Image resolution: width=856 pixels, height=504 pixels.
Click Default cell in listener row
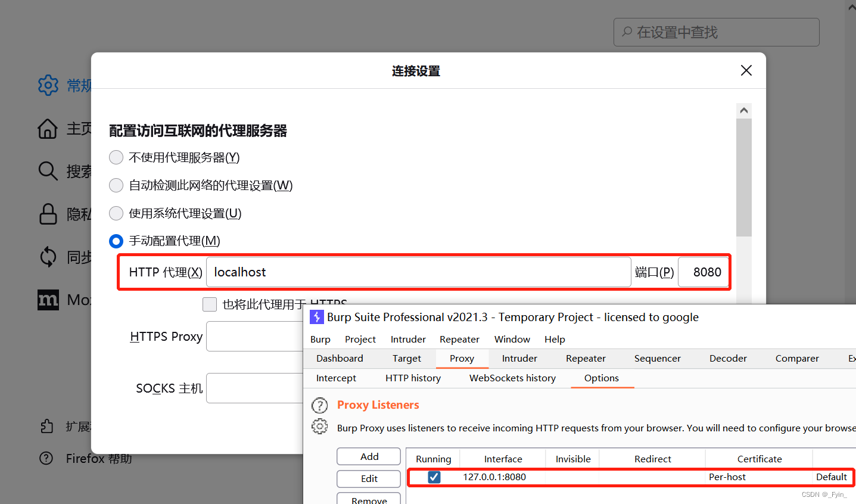pos(832,477)
